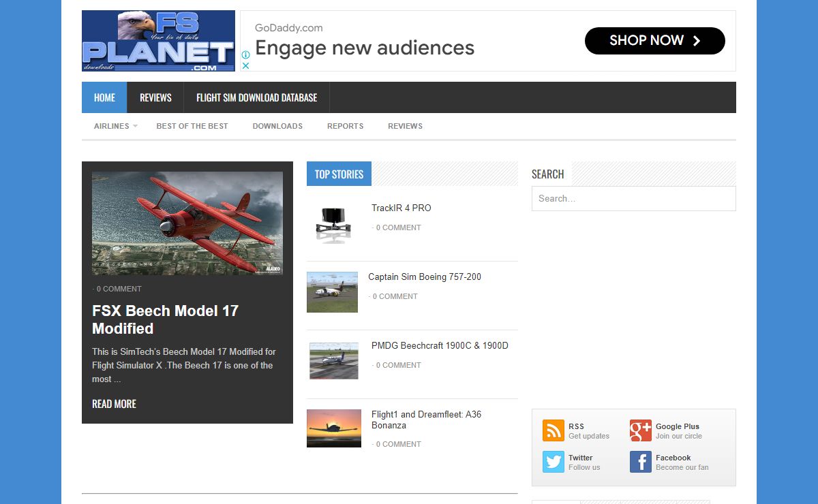Viewport: 818px width, 504px height.
Task: Go to the Home tab
Action: tap(104, 97)
